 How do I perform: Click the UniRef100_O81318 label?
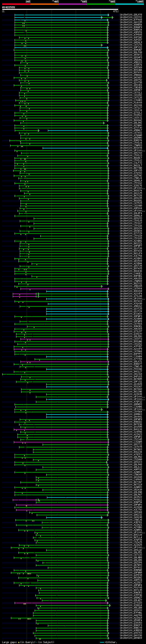coord(131,374)
